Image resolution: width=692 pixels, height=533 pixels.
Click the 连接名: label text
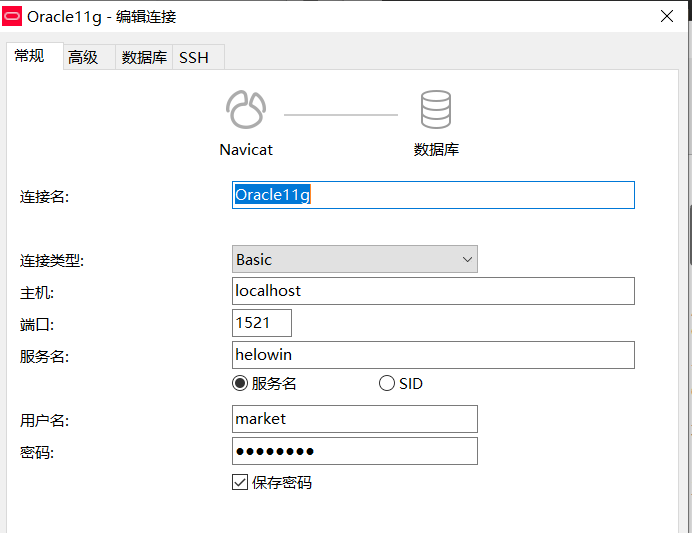[x=44, y=197]
